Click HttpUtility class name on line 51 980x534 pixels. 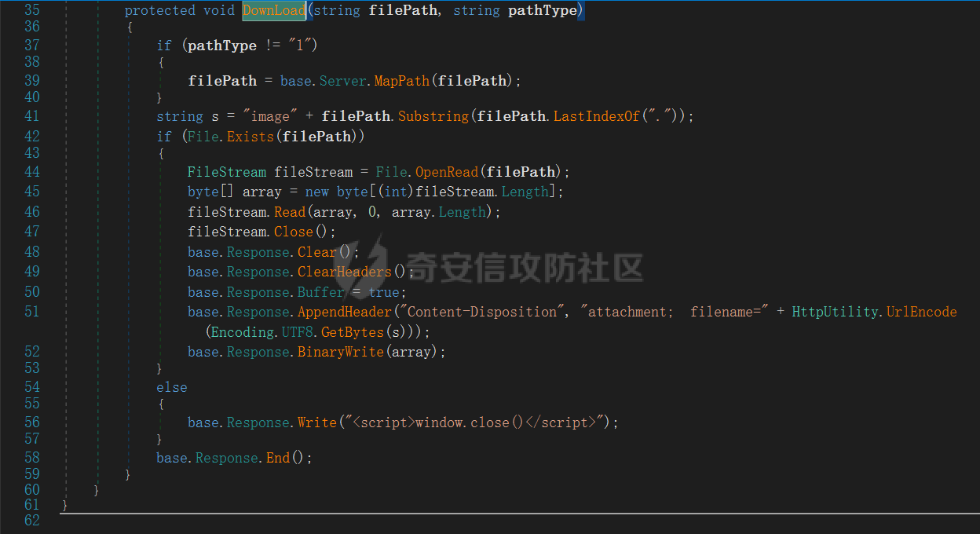(x=836, y=312)
